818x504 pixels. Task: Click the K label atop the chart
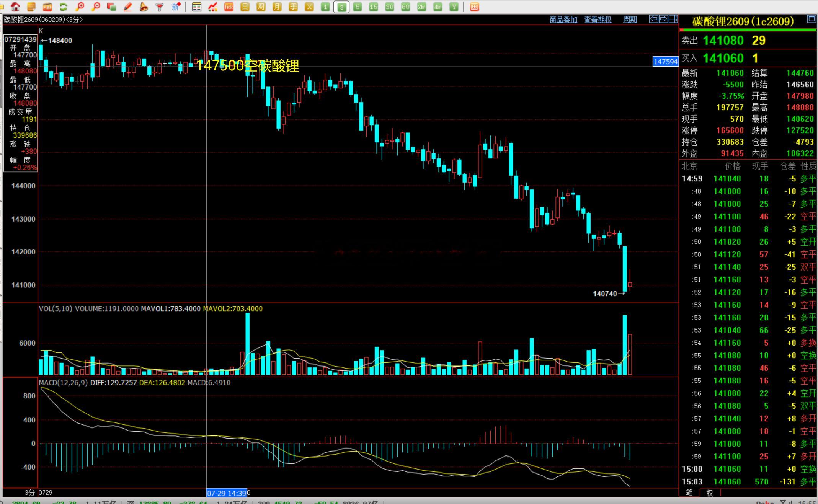point(41,31)
